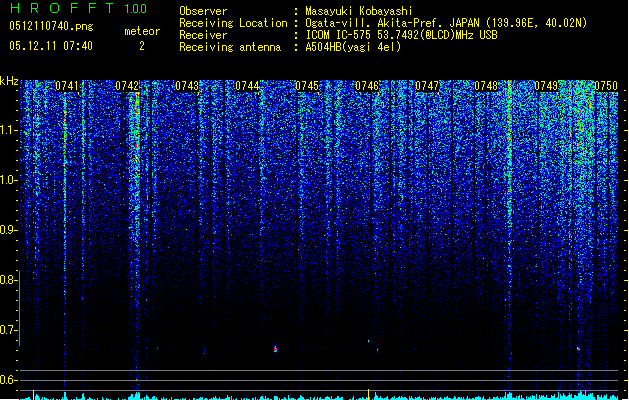629x400 pixels.
Task: Click the 1.0 kHz axis label
Action: point(8,180)
